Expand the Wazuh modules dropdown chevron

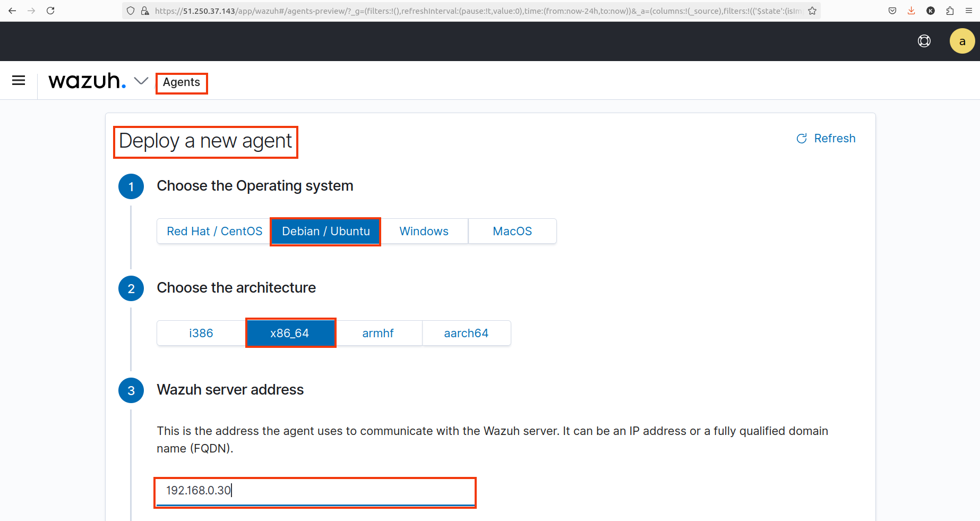tap(141, 81)
